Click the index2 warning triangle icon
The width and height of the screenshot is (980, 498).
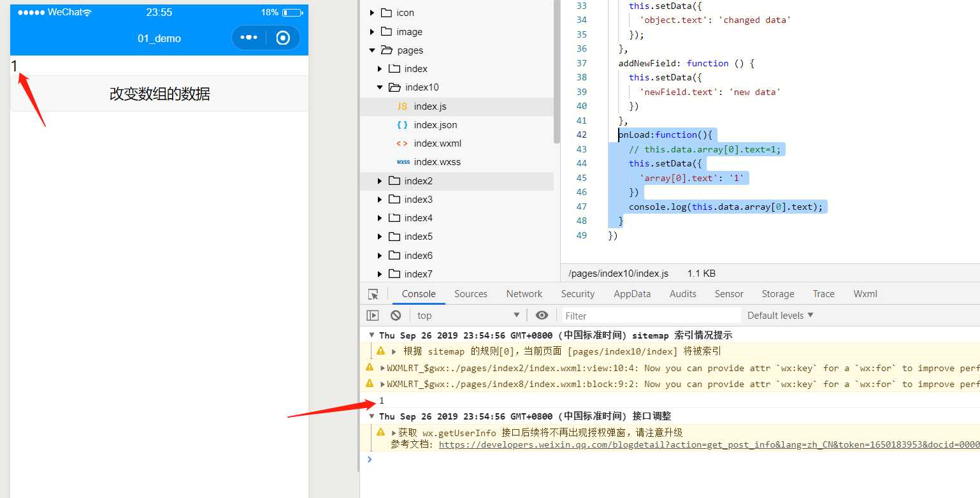coord(370,368)
